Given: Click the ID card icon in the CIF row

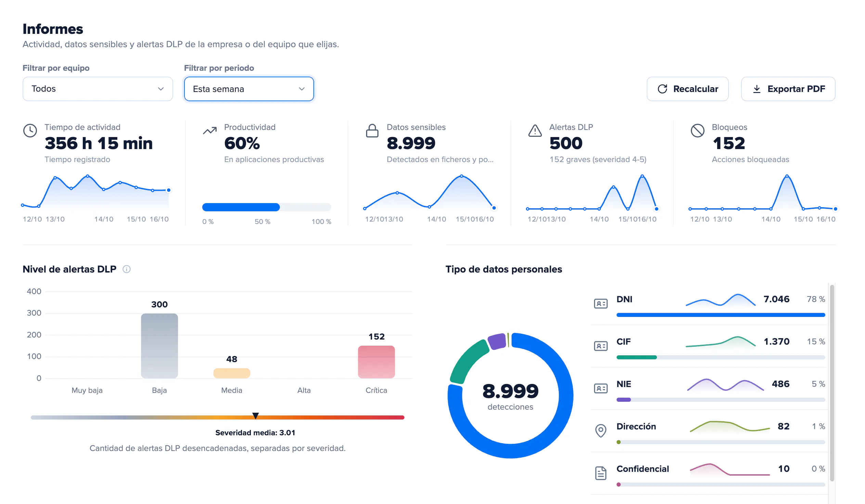Looking at the screenshot, I should (601, 346).
